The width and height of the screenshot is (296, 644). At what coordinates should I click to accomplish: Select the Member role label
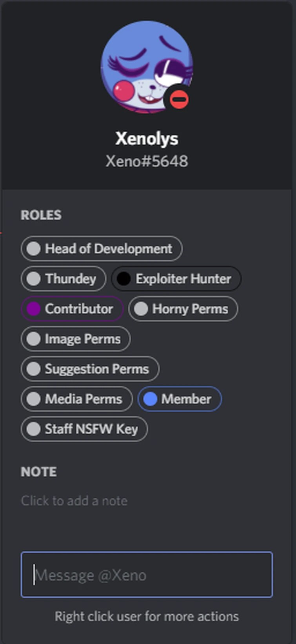(186, 399)
